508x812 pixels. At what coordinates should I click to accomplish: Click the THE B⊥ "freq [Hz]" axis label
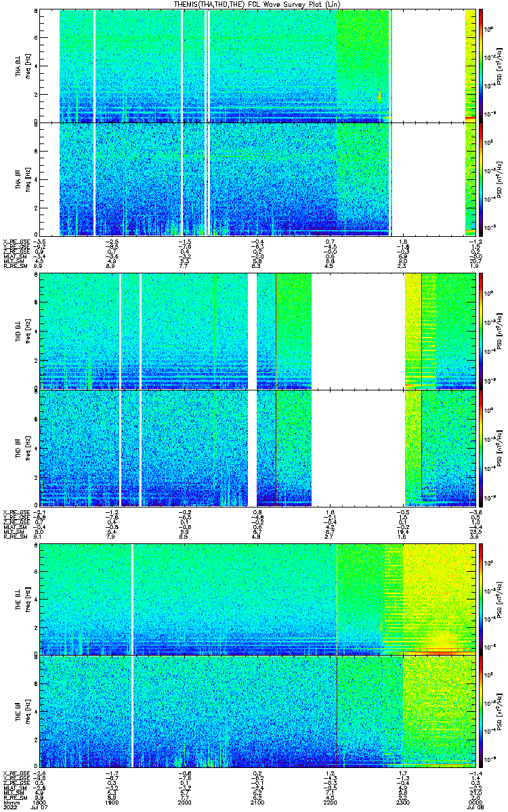[x=29, y=599]
